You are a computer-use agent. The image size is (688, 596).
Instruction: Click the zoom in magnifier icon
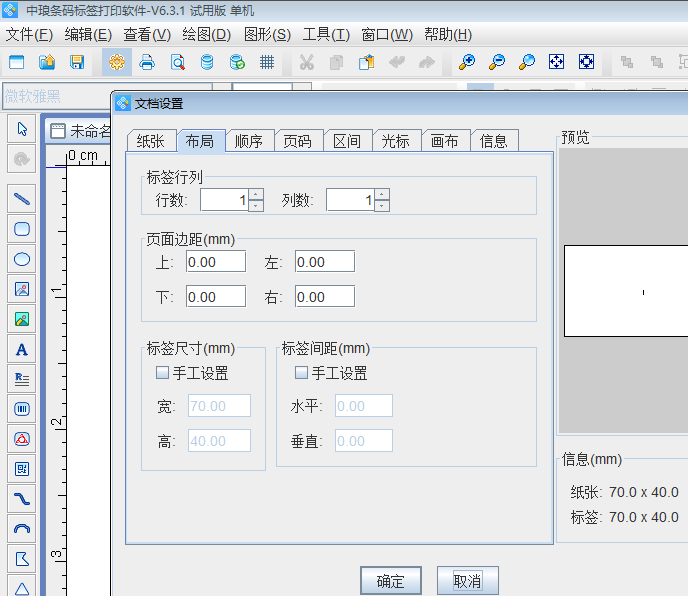pos(466,62)
